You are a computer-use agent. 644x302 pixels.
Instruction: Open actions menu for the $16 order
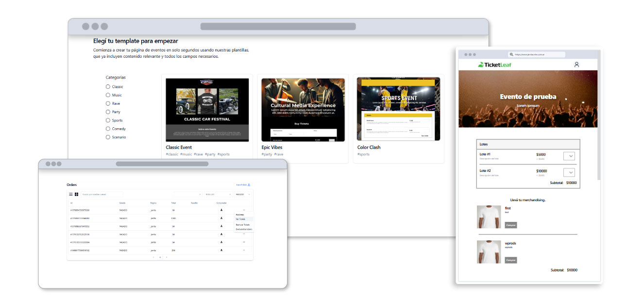[x=244, y=250]
